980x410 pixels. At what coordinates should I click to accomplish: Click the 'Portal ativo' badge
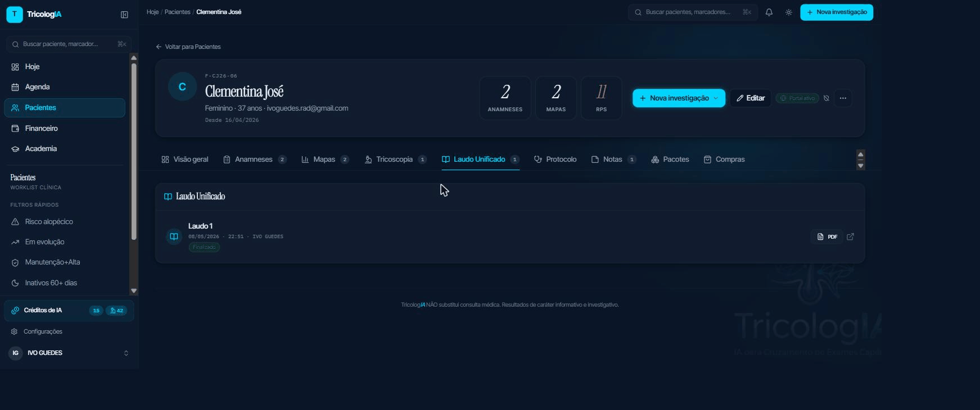coord(797,98)
